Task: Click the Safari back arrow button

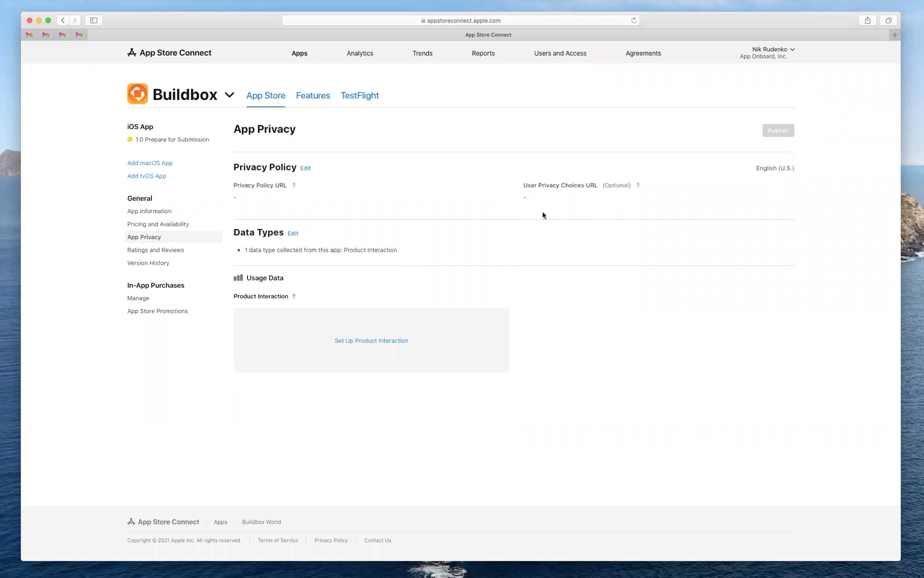Action: (63, 20)
